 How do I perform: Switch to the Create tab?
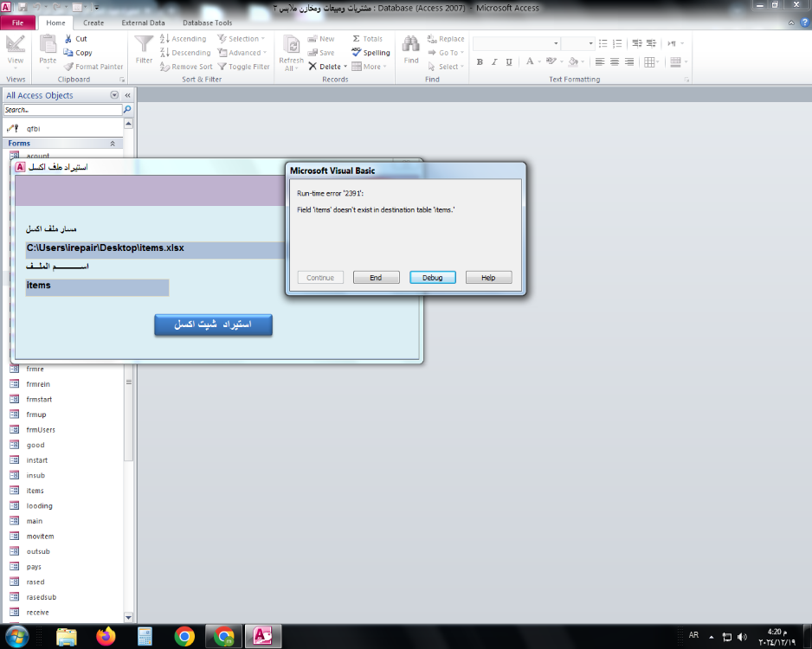click(x=93, y=22)
